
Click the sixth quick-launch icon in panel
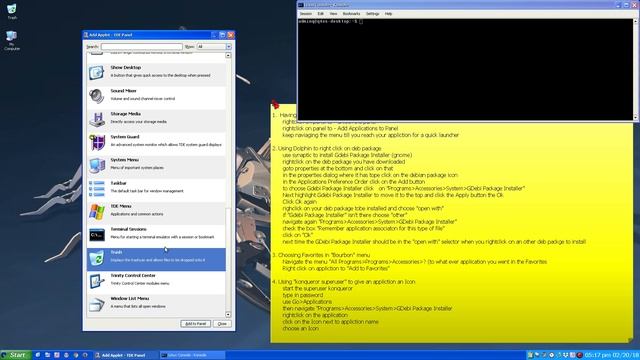[x=85, y=355]
